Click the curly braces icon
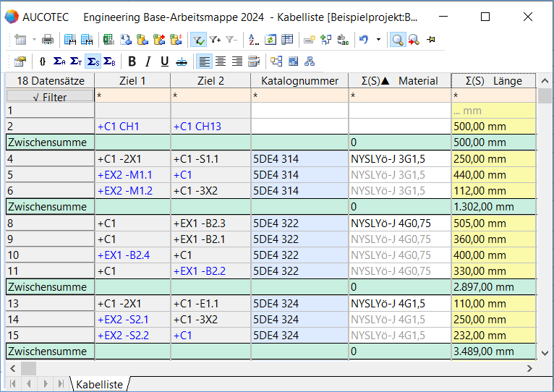The width and height of the screenshot is (554, 392). click(43, 61)
